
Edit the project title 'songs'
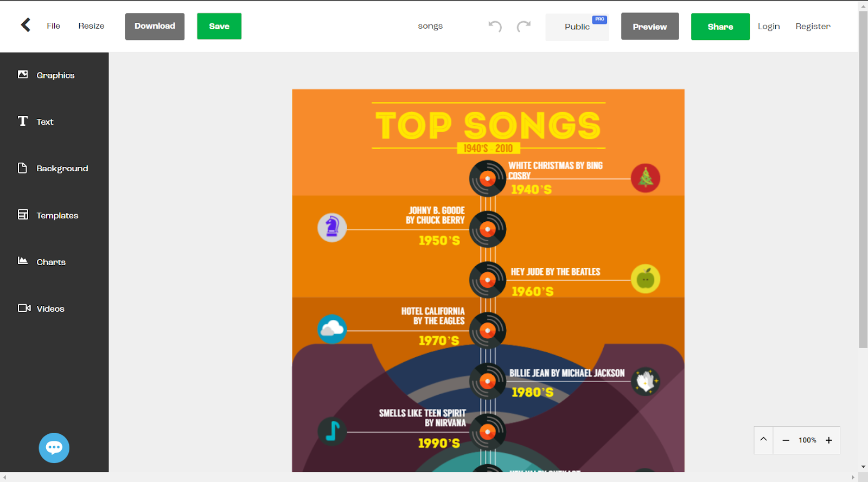tap(430, 26)
